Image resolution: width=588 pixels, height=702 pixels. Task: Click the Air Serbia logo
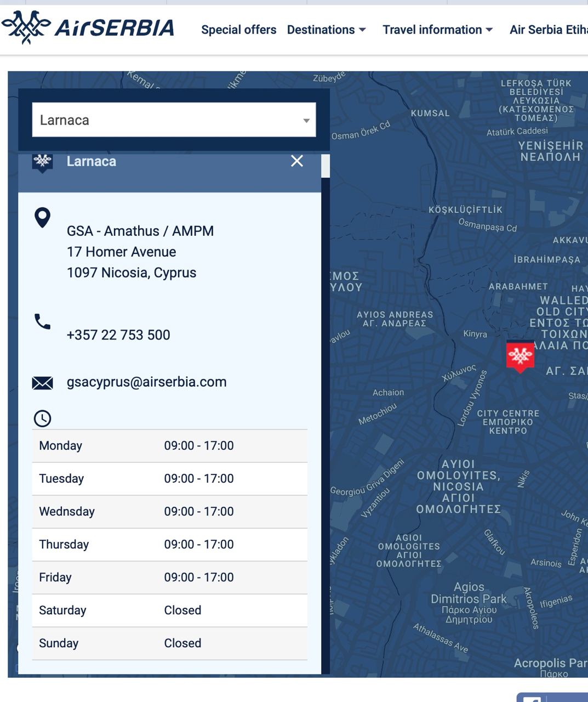(88, 27)
